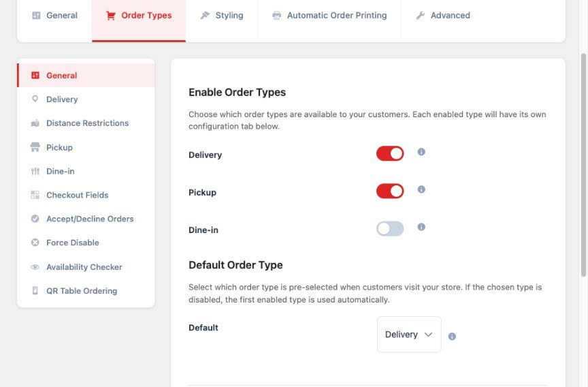This screenshot has width=588, height=387.
Task: Open Accept/Decline Orders section
Action: coord(86,219)
